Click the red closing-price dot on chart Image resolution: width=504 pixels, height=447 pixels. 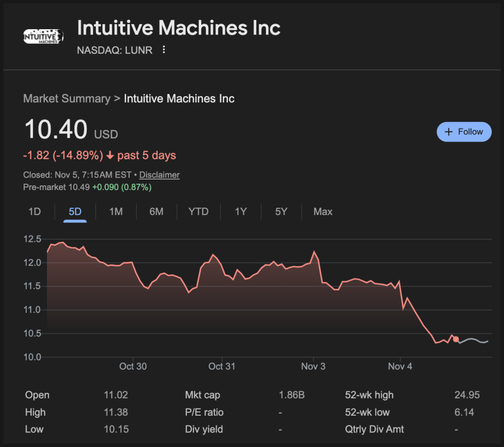(x=456, y=339)
